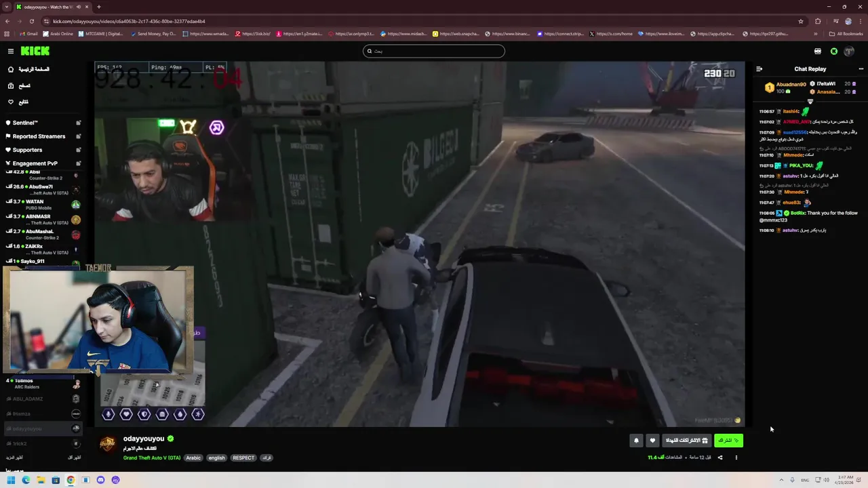Click the green K coin icon

pyautogui.click(x=834, y=51)
